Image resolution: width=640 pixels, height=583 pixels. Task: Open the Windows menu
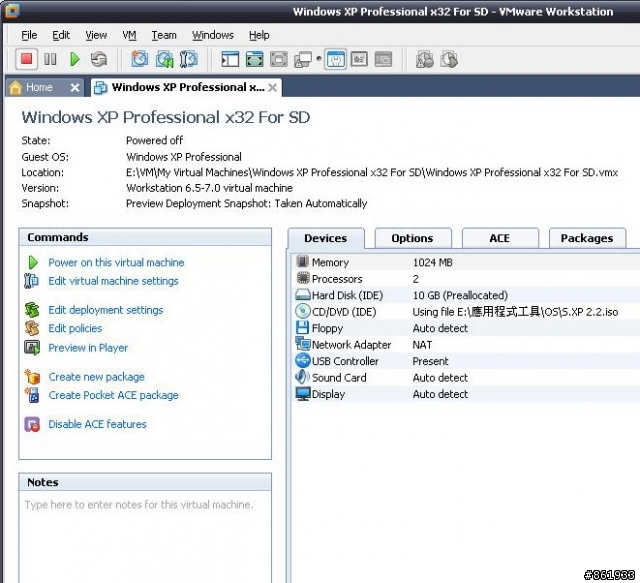point(213,35)
